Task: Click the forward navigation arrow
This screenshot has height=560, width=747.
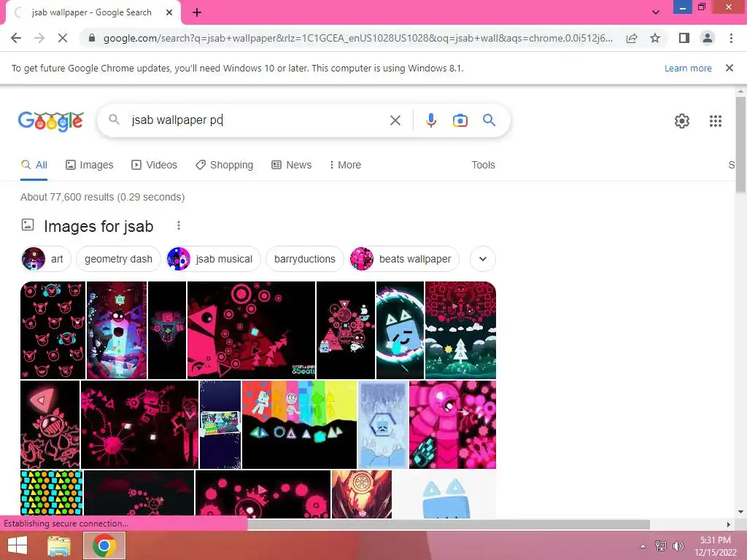Action: point(39,38)
